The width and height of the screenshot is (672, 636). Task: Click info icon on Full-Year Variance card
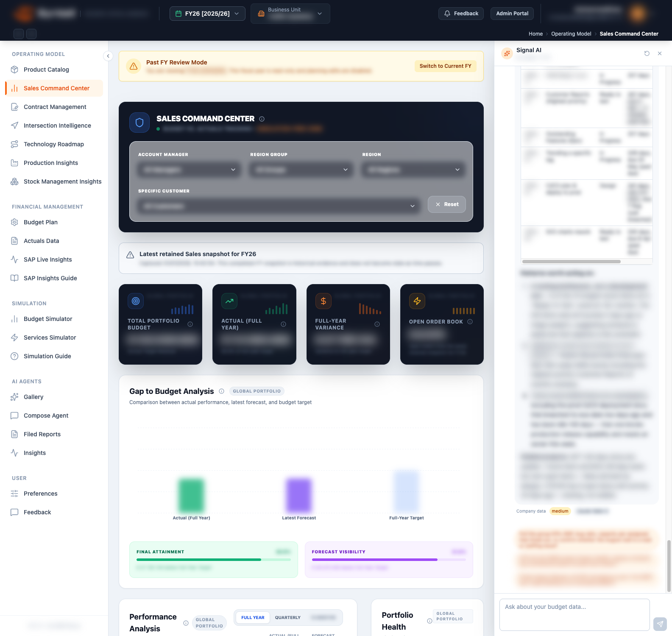pyautogui.click(x=377, y=324)
